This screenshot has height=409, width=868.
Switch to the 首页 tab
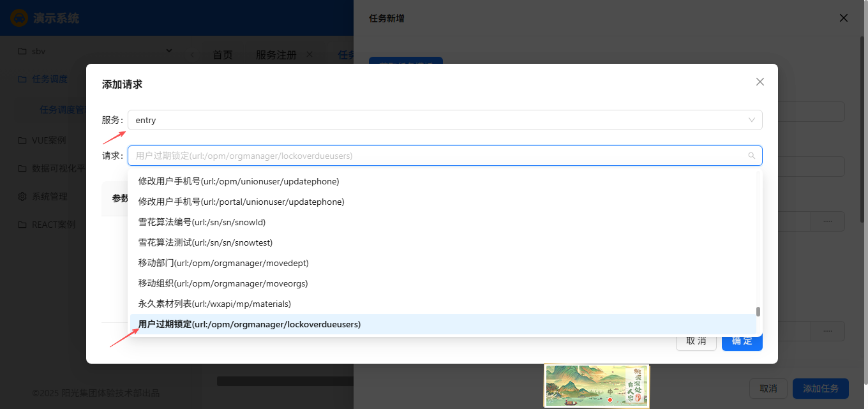[x=223, y=55]
